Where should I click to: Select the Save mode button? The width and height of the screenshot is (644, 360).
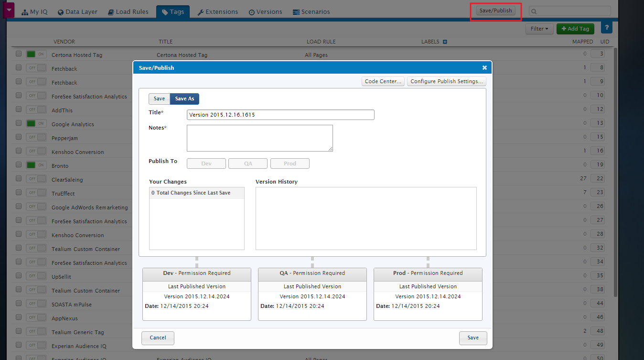(x=159, y=98)
